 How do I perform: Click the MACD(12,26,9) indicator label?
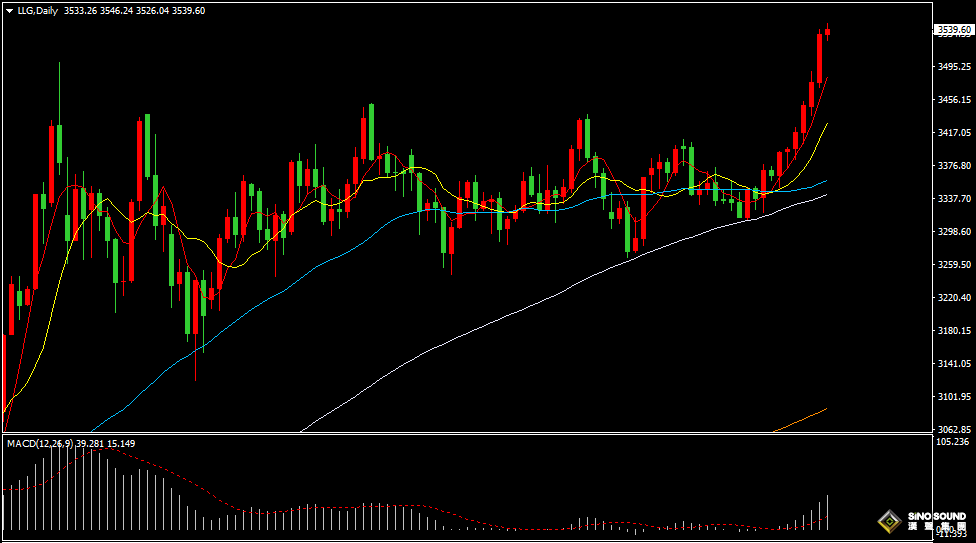tap(40, 443)
